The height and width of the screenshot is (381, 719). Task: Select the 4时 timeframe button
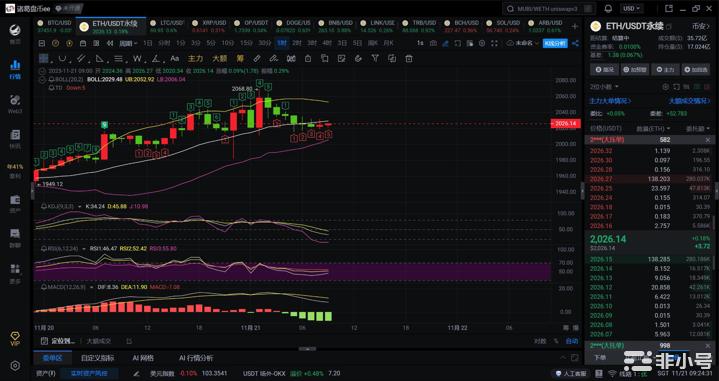326,43
